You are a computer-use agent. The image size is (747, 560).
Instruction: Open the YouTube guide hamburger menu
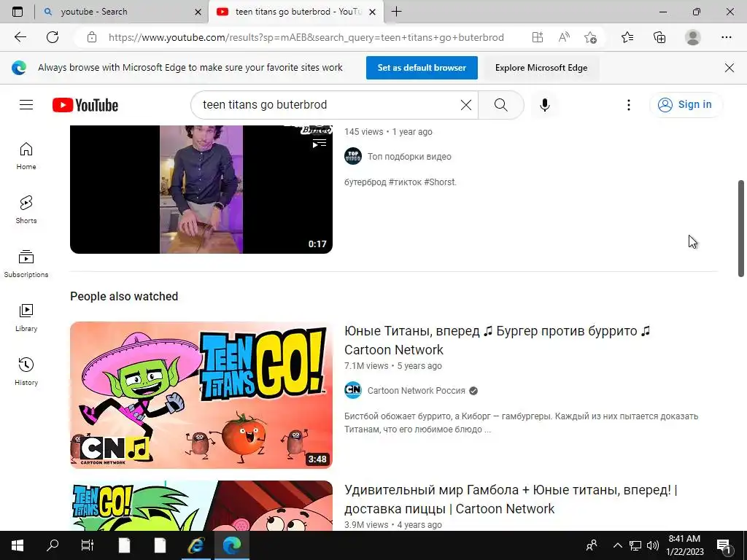(26, 105)
